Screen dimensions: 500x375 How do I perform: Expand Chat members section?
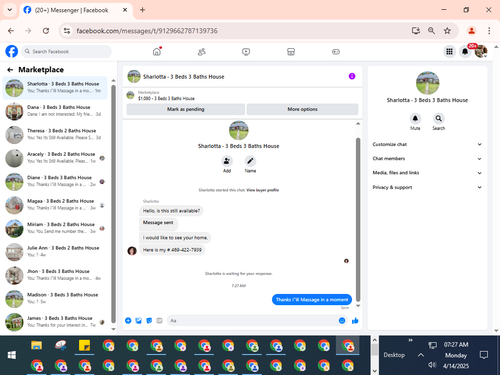427,159
